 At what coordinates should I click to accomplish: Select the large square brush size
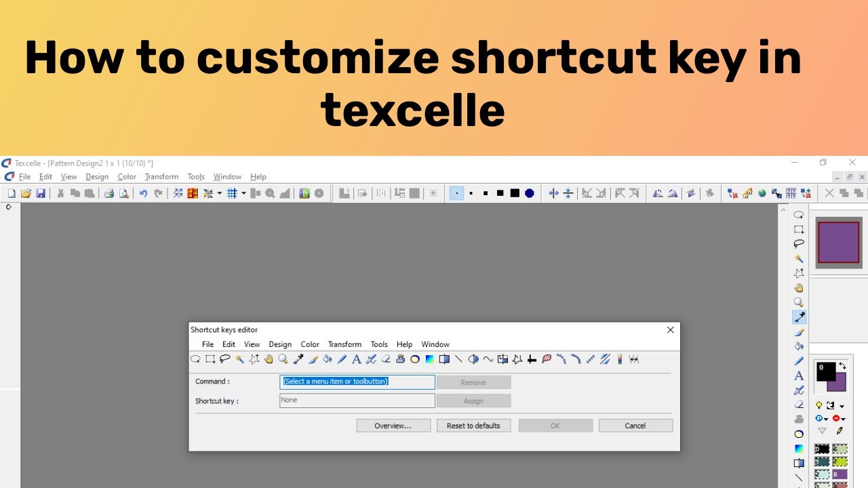click(500, 193)
